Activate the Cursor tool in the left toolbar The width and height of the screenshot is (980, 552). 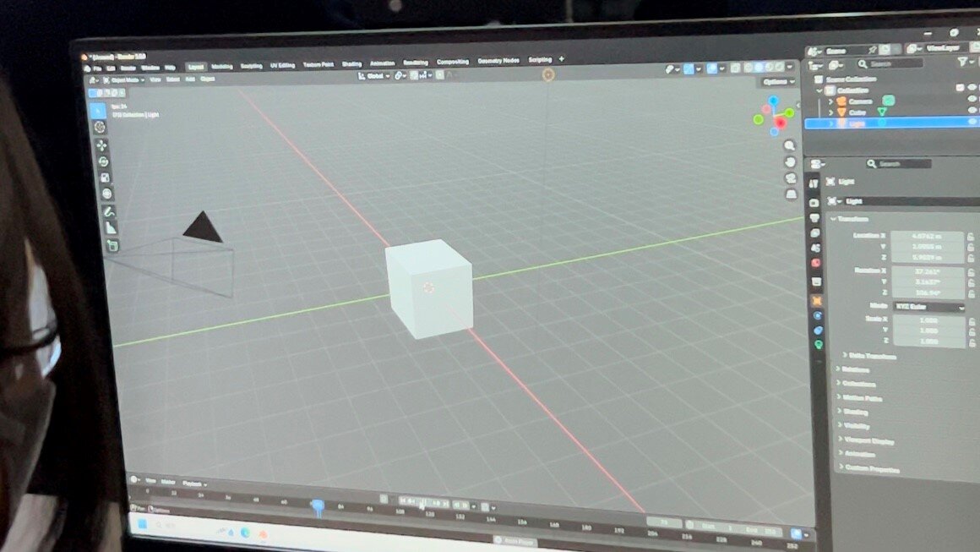(x=101, y=127)
